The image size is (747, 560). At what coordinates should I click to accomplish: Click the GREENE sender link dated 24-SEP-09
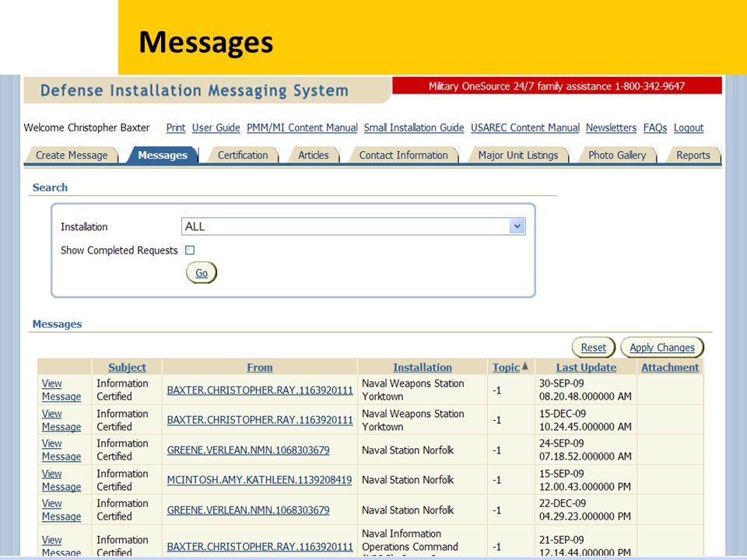click(x=248, y=450)
